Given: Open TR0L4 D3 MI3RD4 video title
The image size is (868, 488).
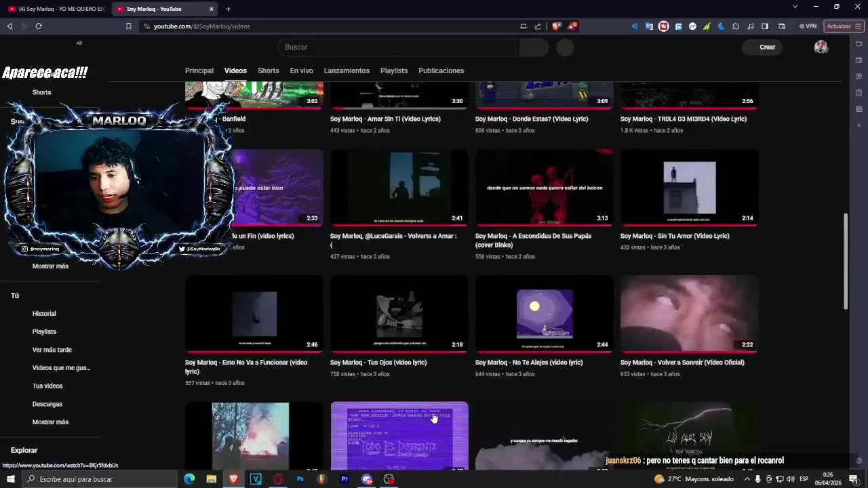Looking at the screenshot, I should (x=684, y=119).
